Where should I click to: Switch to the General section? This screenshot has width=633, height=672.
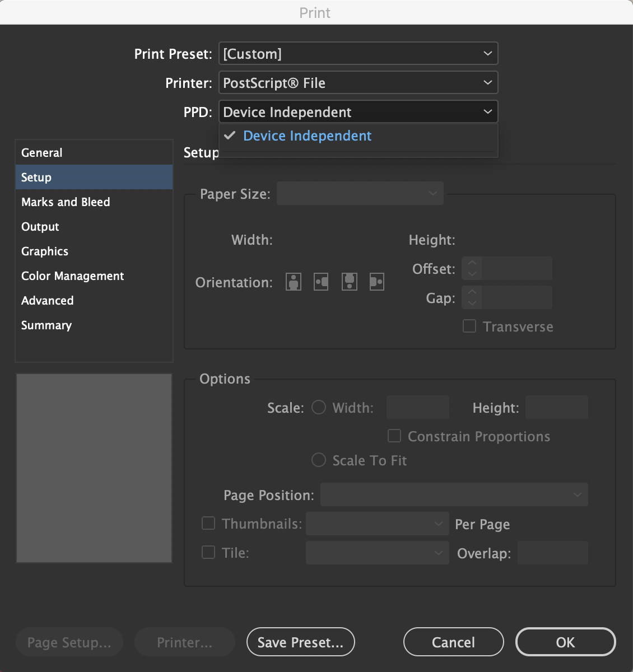pos(42,152)
